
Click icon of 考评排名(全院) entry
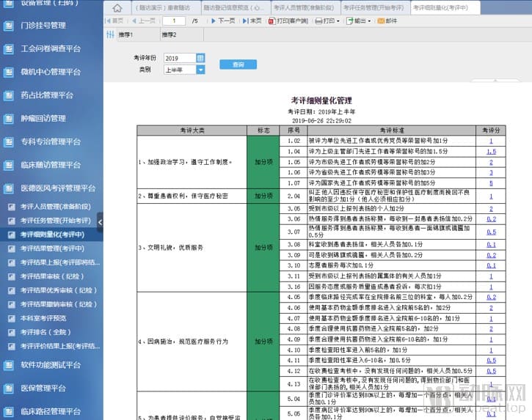click(x=12, y=332)
